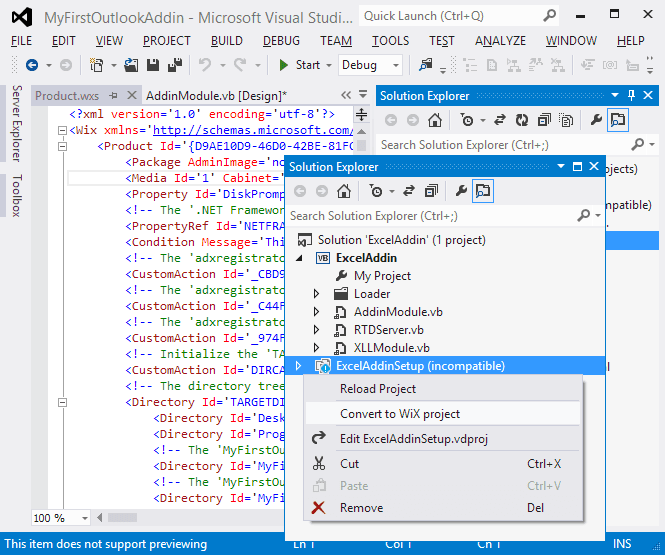Open the Server Explorer side tab

click(16, 123)
